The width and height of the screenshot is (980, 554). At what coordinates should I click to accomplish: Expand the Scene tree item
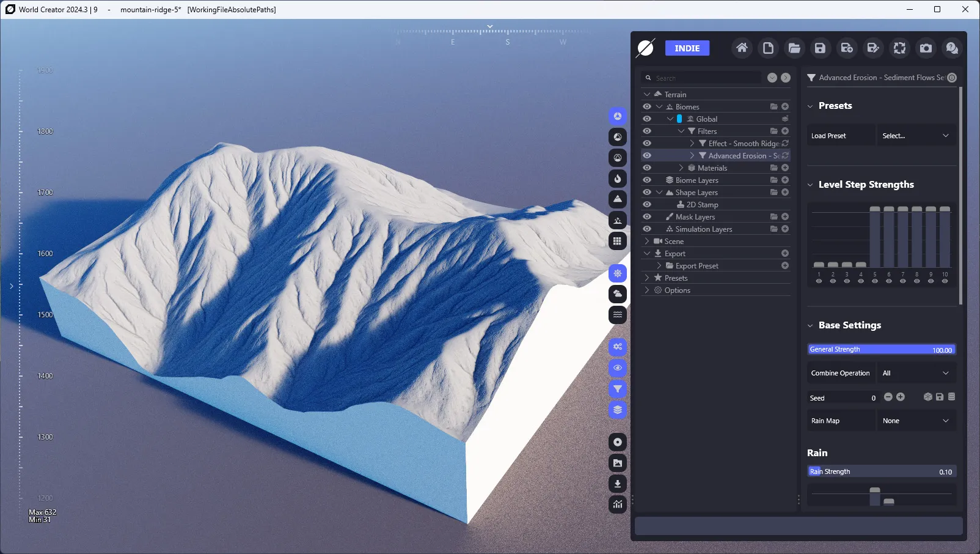coord(647,241)
